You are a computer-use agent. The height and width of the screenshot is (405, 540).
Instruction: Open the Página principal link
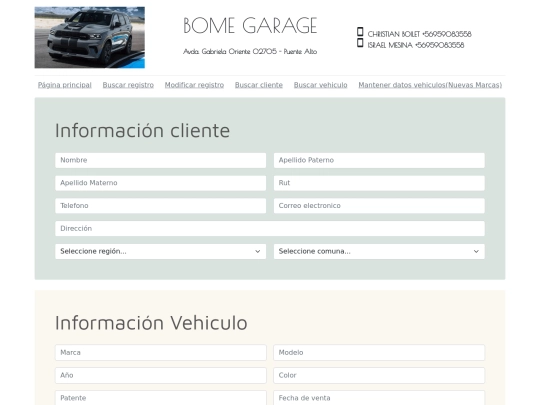point(65,85)
